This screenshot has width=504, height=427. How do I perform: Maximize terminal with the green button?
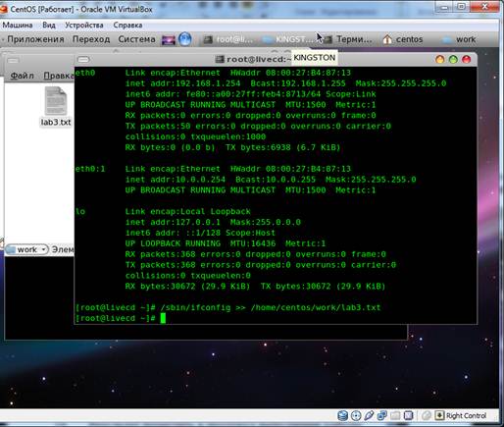(x=453, y=59)
